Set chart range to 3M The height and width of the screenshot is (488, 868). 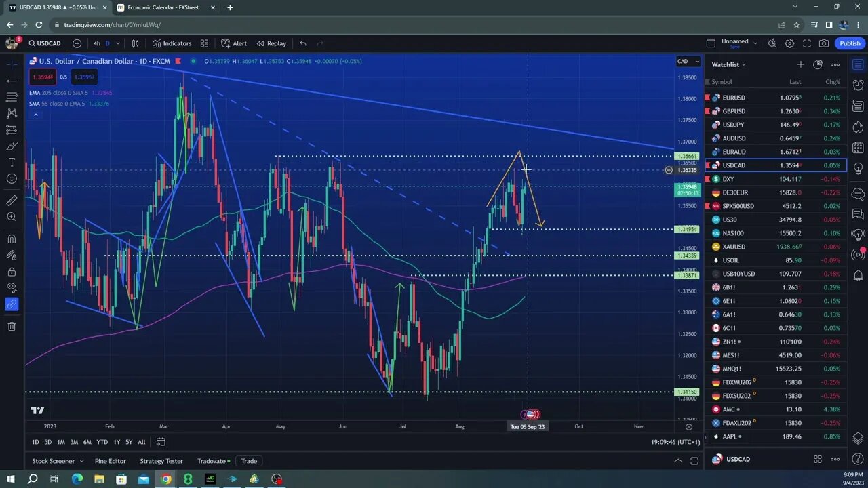coord(74,442)
